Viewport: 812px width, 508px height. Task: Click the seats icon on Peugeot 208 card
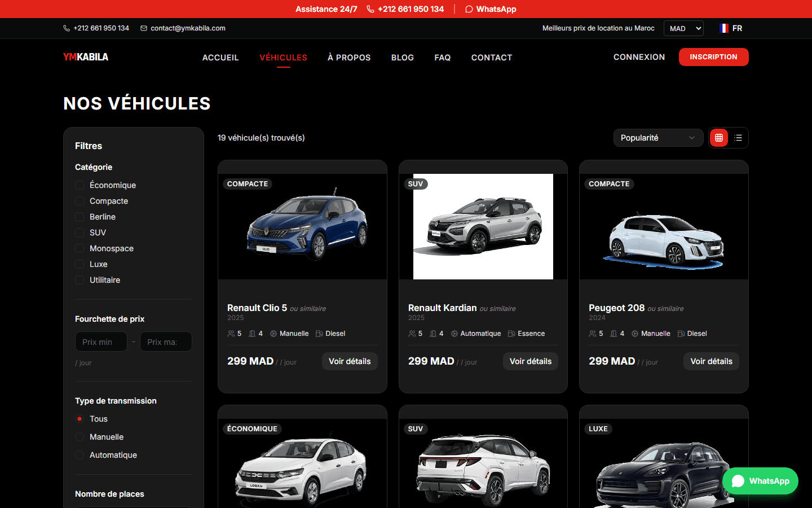coord(593,334)
